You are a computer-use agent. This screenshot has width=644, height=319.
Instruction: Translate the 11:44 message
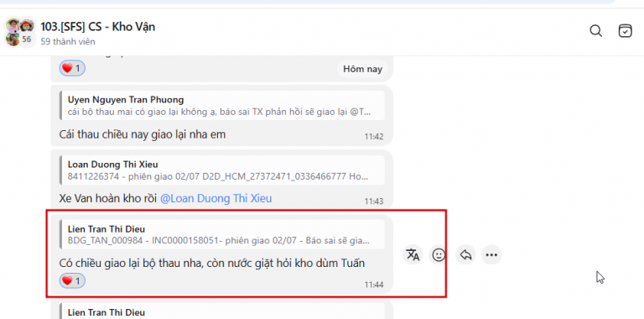pos(413,255)
